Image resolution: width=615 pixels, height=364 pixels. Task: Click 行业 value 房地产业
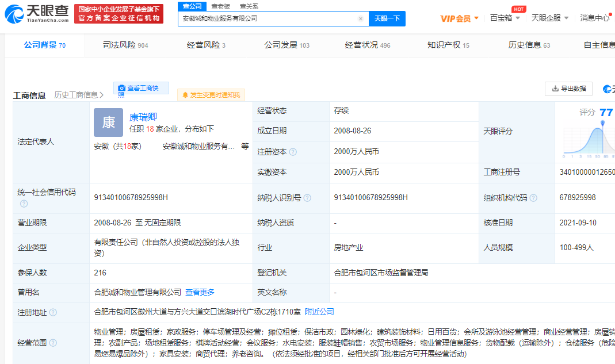(x=349, y=247)
